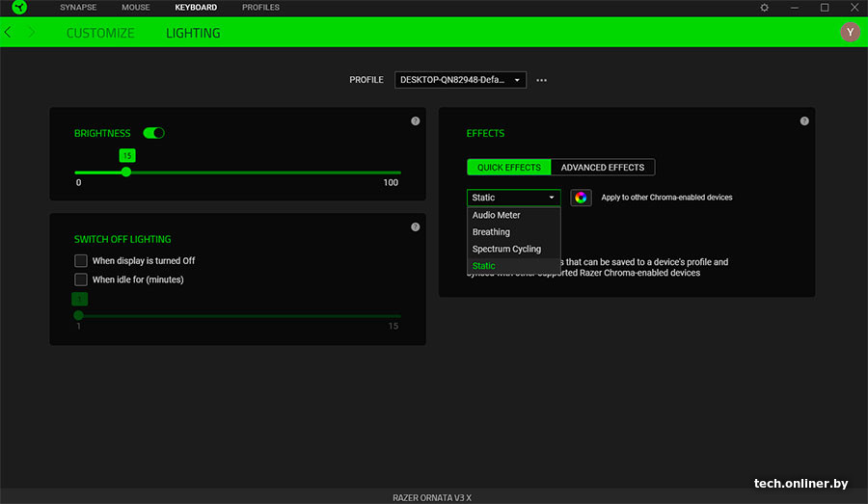This screenshot has width=868, height=504.
Task: Open the profile three-dots options menu
Action: pos(542,80)
